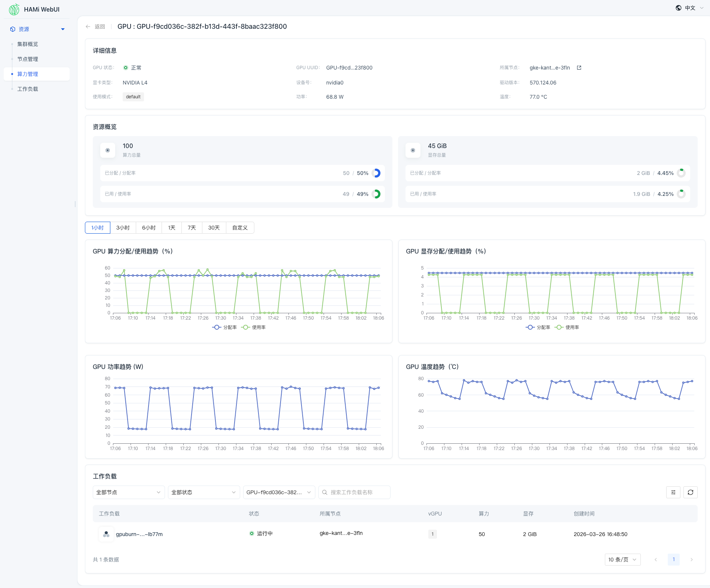Toggle usage rate series in compute chart legend
710x588 pixels.
[254, 327]
